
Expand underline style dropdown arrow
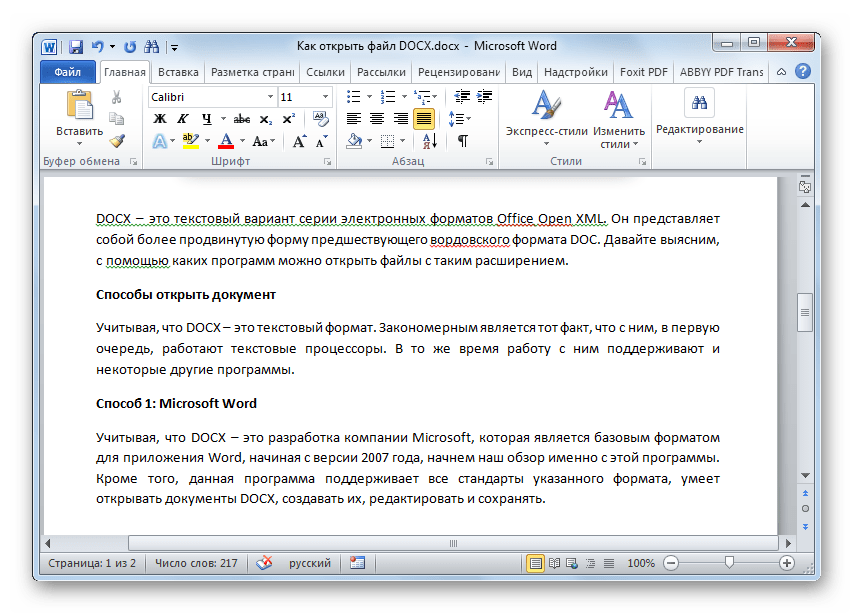(x=223, y=119)
